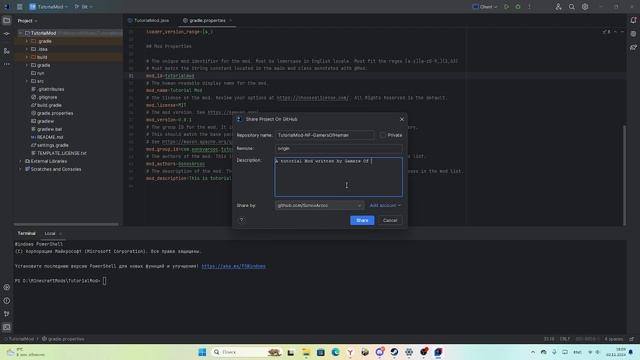The height and width of the screenshot is (360, 640).
Task: Open Microsoft Edge from the taskbar
Action: click(336, 352)
